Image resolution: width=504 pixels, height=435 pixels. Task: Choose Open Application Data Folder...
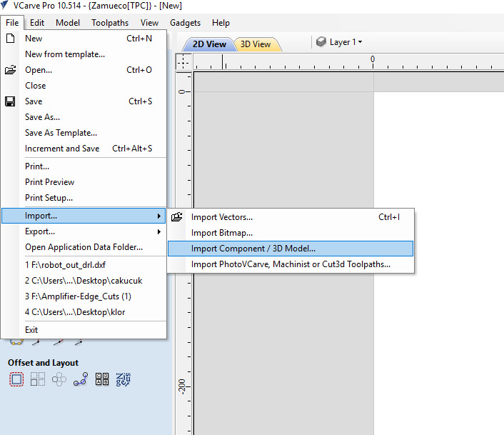(x=84, y=247)
